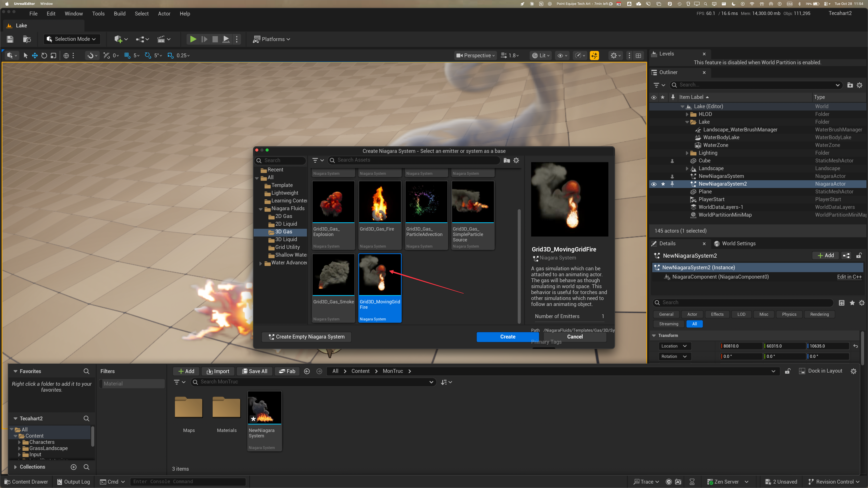Expand the HLOD folder in Outliner

click(x=687, y=114)
